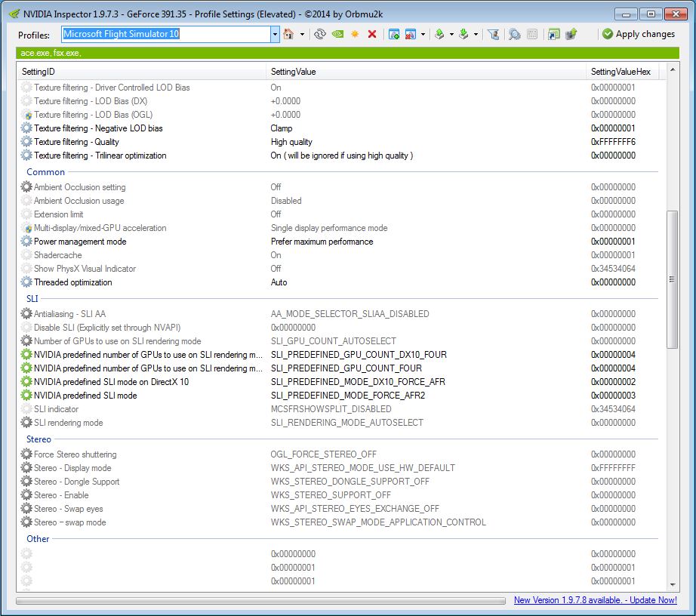The width and height of the screenshot is (696, 616).
Task: Select the SLI_PREDEFINED_MODE_DX10_FORCE_AFR value
Action: coord(358,382)
